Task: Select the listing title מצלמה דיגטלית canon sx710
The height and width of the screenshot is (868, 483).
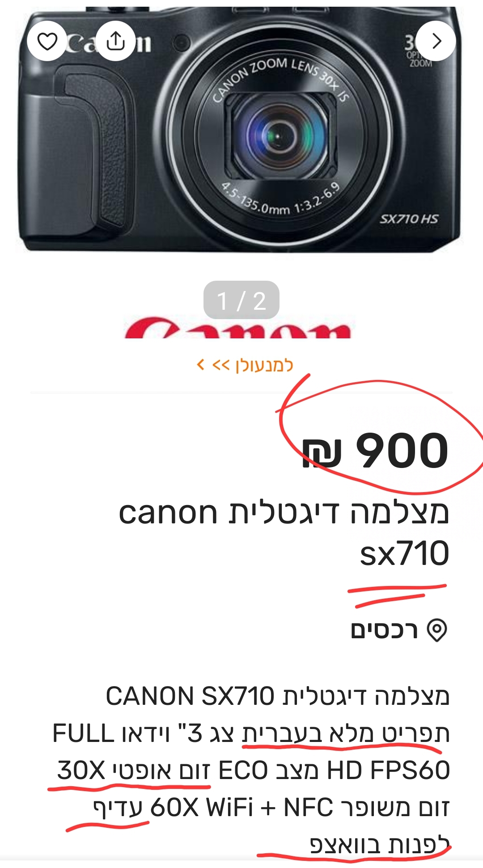Action: tap(284, 533)
